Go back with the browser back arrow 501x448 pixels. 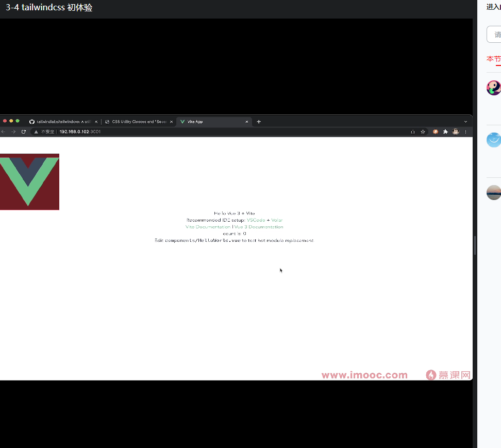tap(3, 131)
